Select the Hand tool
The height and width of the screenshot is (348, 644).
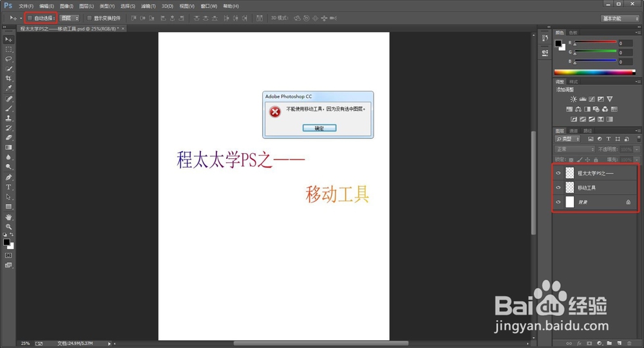click(x=8, y=217)
